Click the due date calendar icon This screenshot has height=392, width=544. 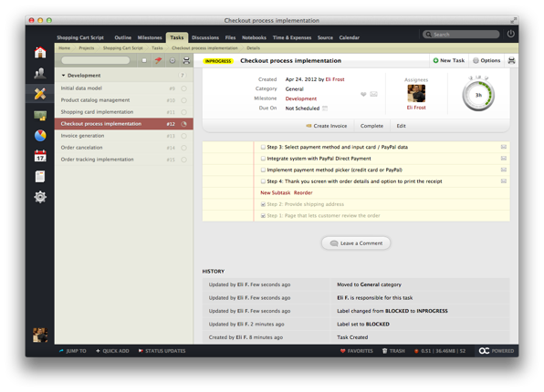(x=325, y=108)
